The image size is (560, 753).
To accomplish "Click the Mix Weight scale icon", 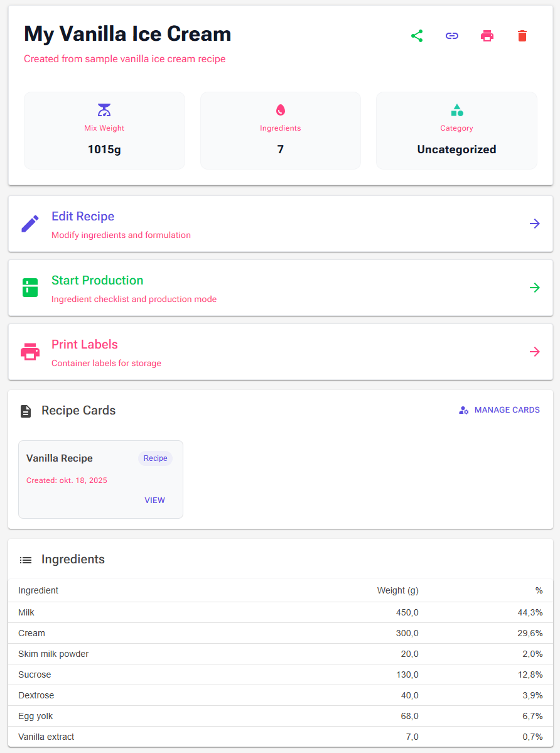I will click(x=104, y=110).
